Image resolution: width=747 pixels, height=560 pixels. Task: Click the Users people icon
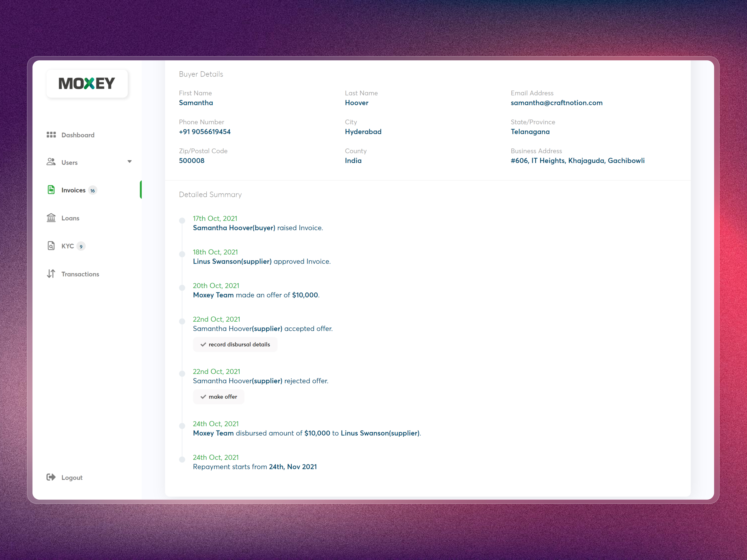[51, 162]
